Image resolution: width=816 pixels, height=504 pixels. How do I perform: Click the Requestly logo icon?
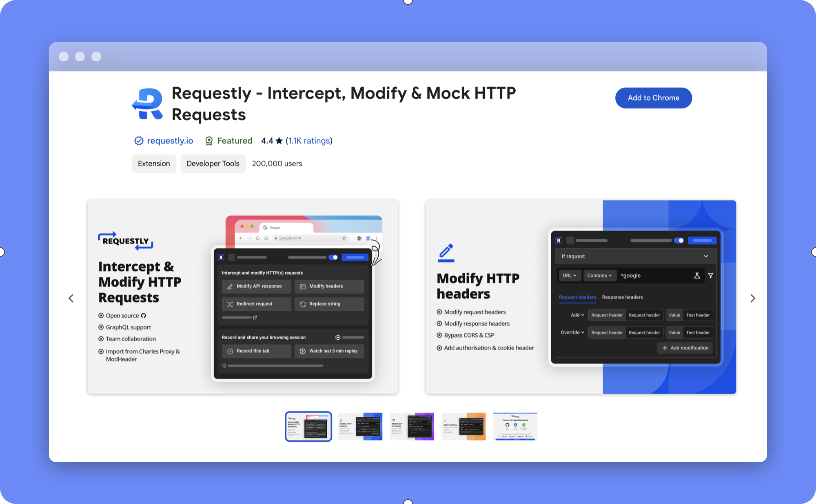point(148,104)
